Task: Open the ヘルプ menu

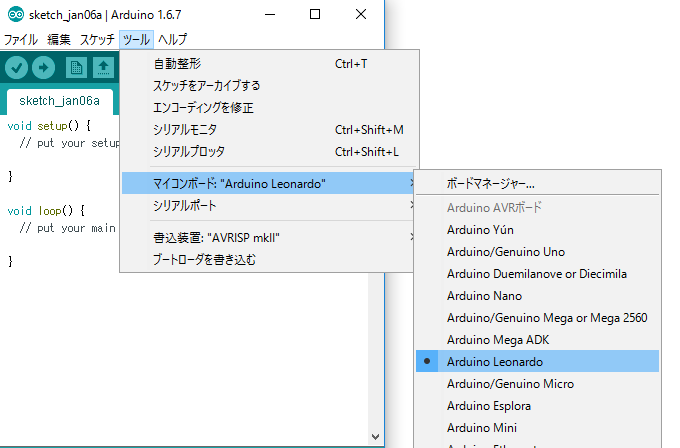Action: pos(172,39)
